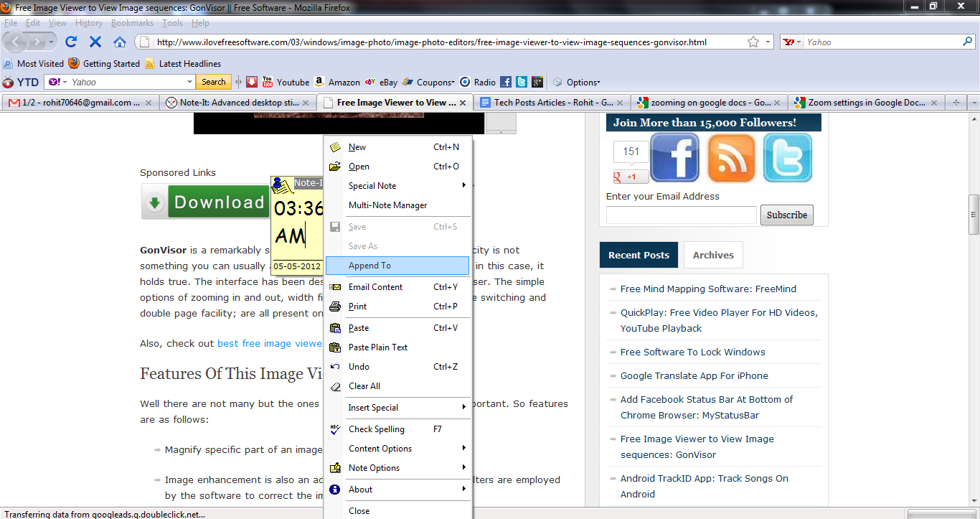
Task: Select Open in the note context menu
Action: [x=399, y=167]
